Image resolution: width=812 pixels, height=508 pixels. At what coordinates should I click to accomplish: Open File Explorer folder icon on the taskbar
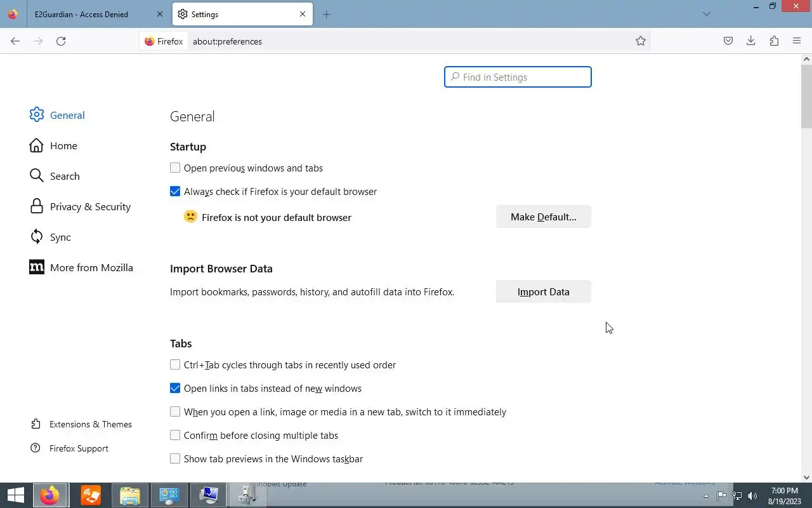point(129,495)
